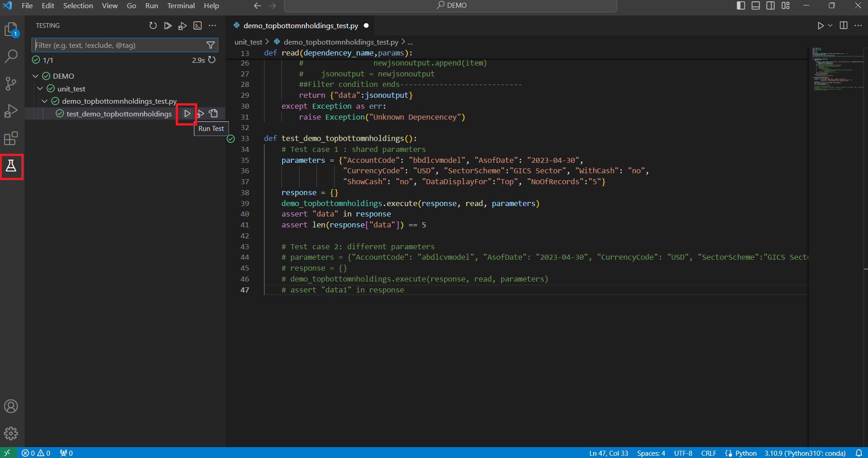868x458 pixels.
Task: Show errors and warnings in status bar
Action: (36, 453)
